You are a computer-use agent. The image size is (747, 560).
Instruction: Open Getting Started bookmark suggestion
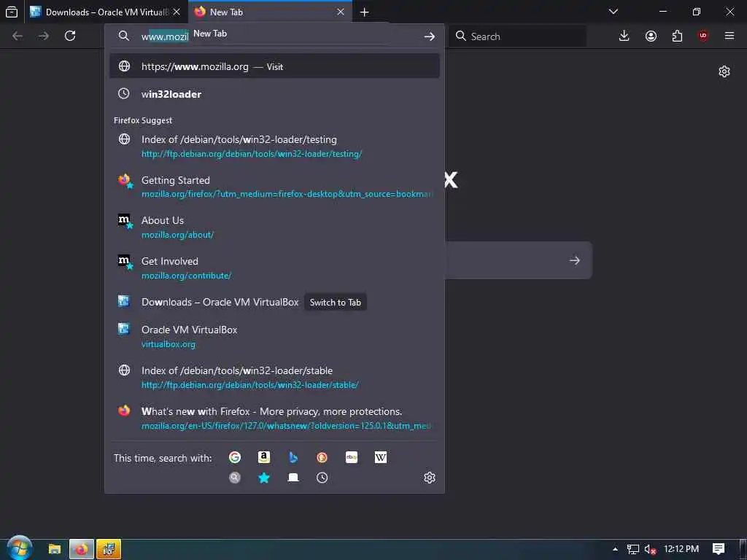click(274, 187)
